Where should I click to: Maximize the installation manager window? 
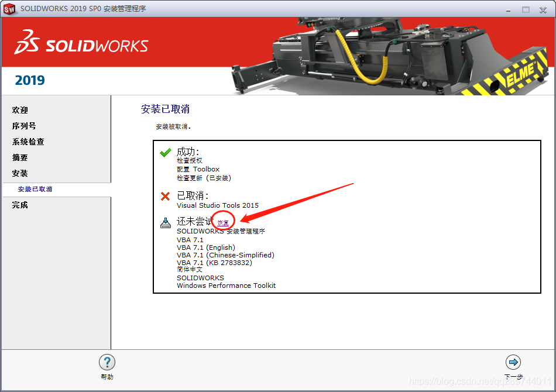526,10
